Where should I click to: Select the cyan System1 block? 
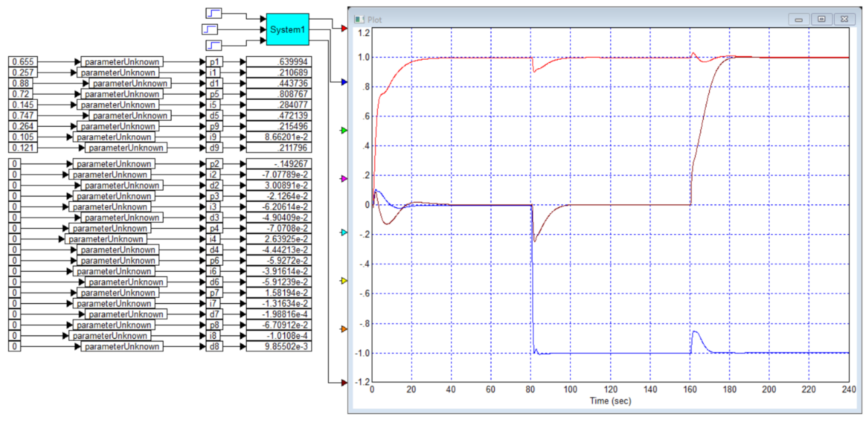[x=287, y=29]
